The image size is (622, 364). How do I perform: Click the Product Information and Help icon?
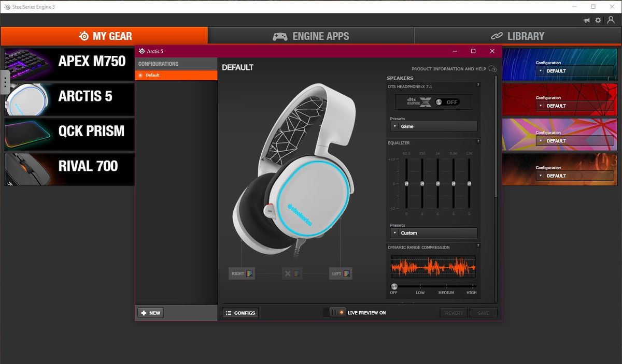pos(493,68)
